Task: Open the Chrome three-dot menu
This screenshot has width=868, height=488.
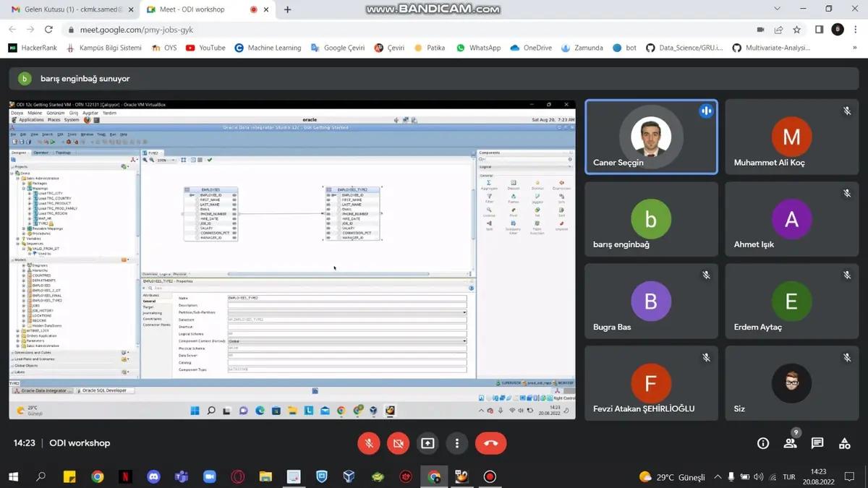Action: point(856,30)
